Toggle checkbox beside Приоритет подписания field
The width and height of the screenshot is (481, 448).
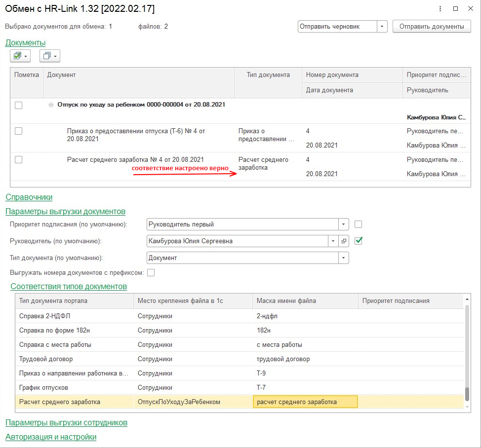pos(359,224)
